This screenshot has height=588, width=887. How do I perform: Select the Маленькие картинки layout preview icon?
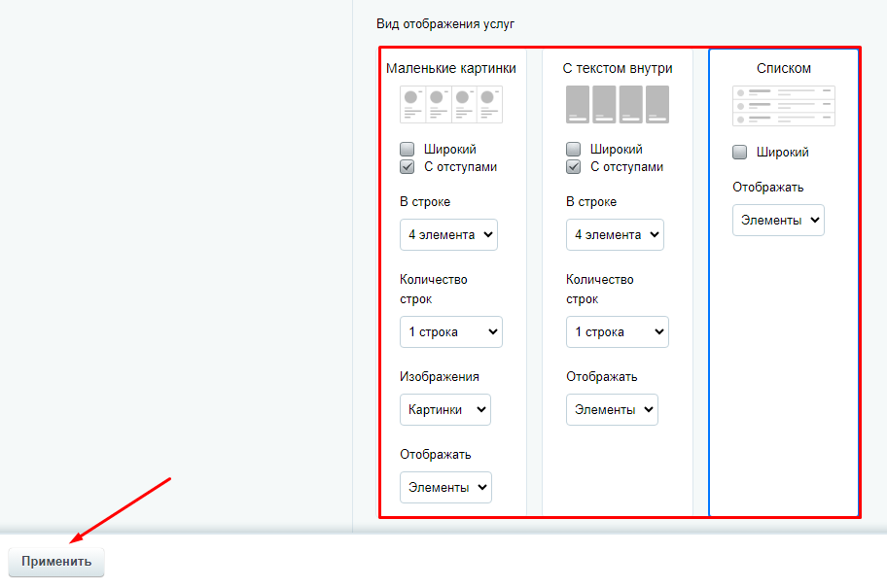(451, 105)
